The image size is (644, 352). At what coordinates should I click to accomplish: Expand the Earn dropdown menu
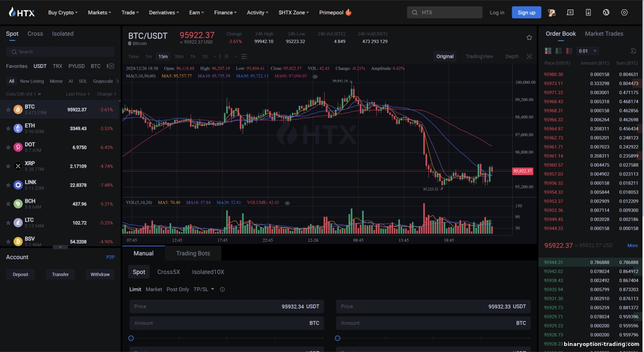point(197,12)
